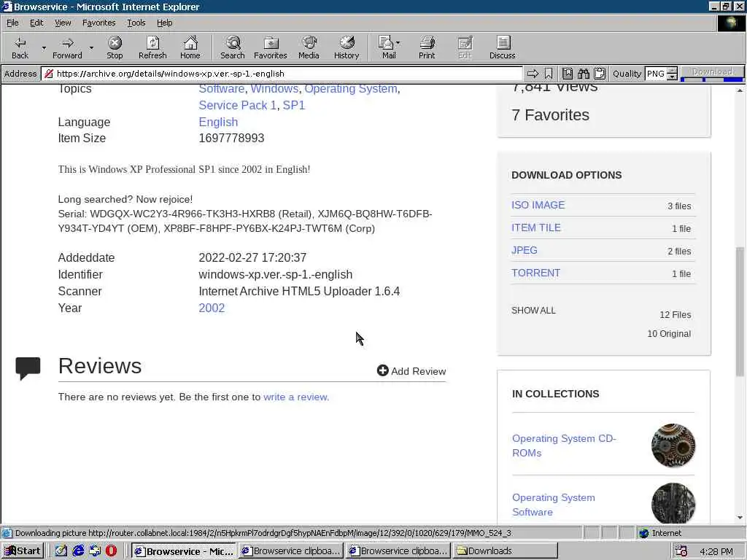Click the Download progress button

click(x=712, y=73)
